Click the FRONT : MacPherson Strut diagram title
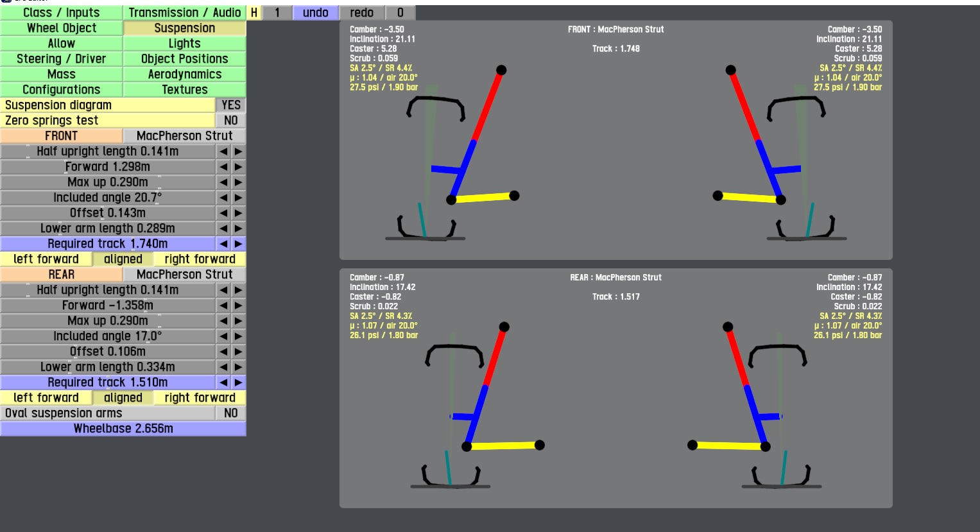This screenshot has width=980, height=532. coord(616,30)
